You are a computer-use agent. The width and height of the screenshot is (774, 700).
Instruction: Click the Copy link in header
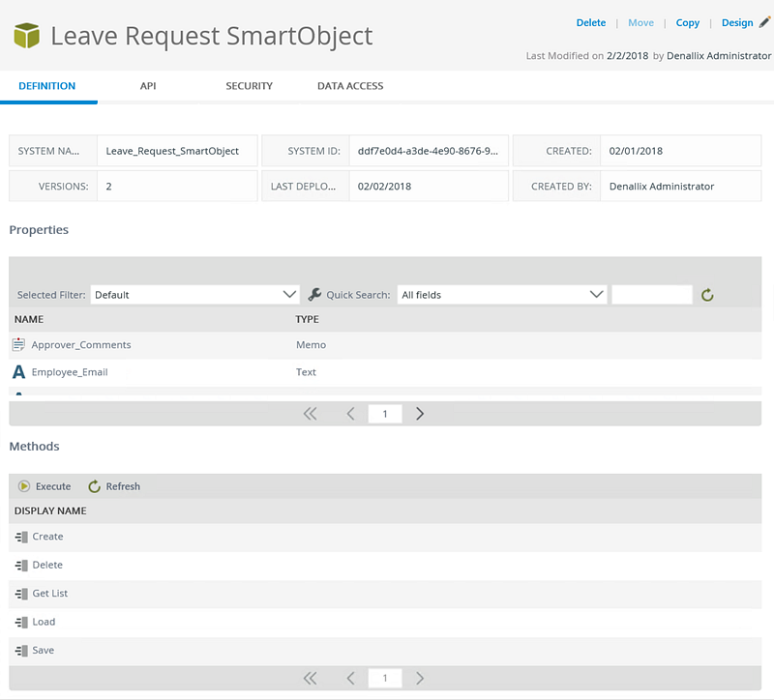(688, 22)
